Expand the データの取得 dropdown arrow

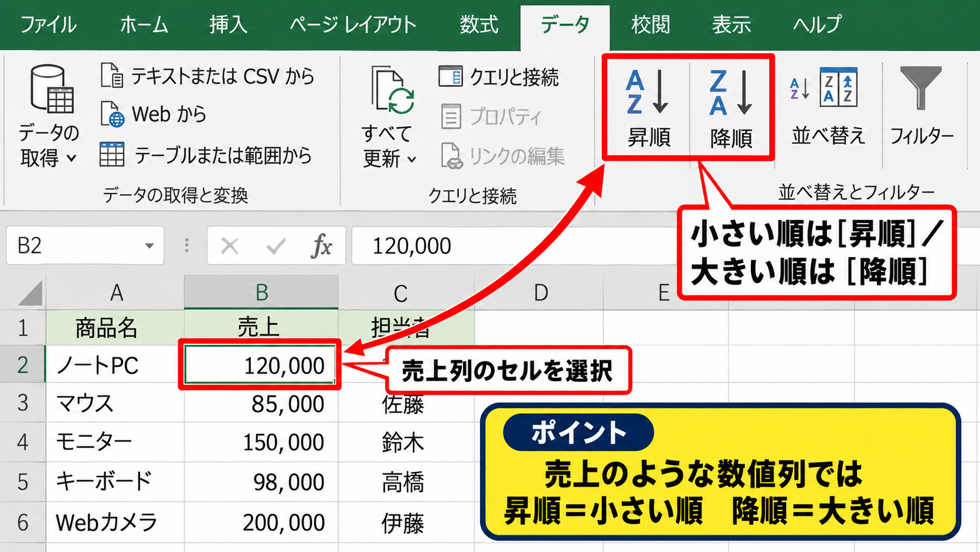(x=72, y=158)
